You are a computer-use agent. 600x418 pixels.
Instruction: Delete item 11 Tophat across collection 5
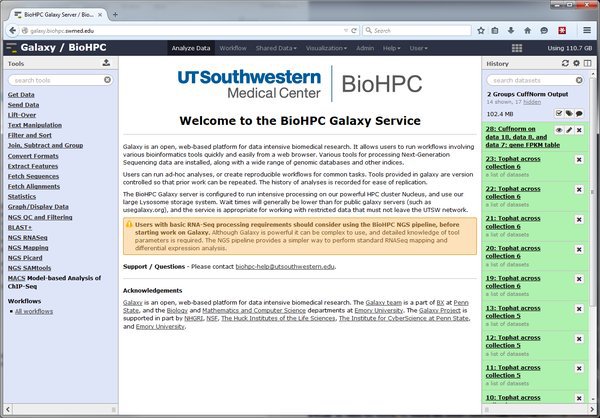pyautogui.click(x=579, y=369)
